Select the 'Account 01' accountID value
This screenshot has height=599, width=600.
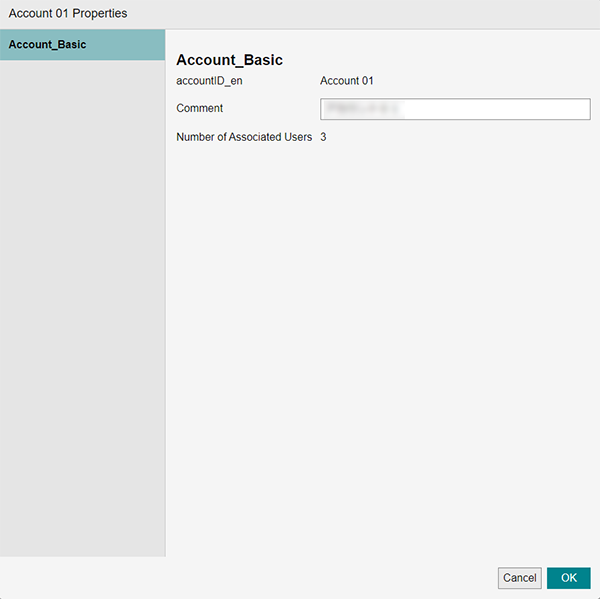pyautogui.click(x=347, y=81)
